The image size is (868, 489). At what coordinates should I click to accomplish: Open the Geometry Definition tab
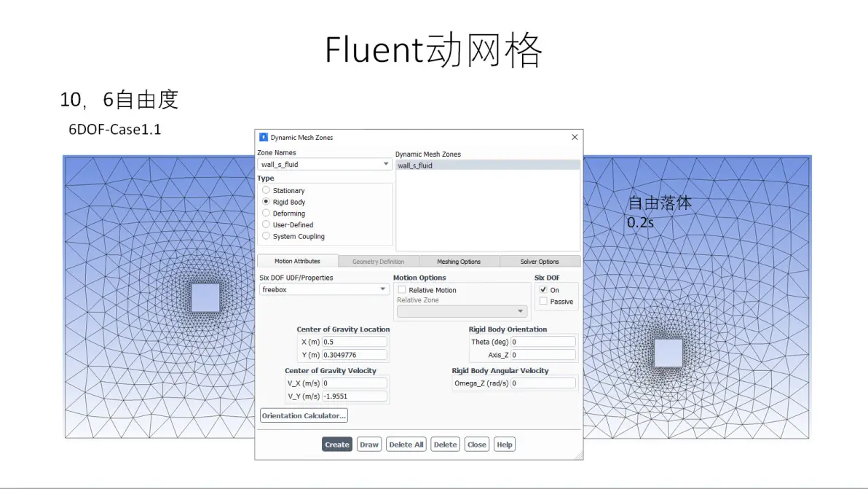point(378,262)
